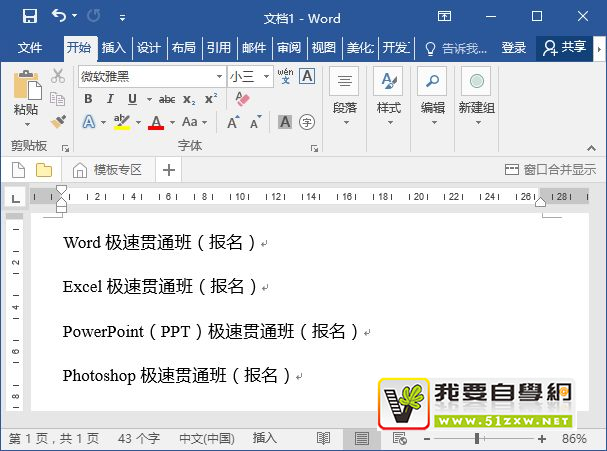Zoom in with plus button
The width and height of the screenshot is (607, 451).
542,439
